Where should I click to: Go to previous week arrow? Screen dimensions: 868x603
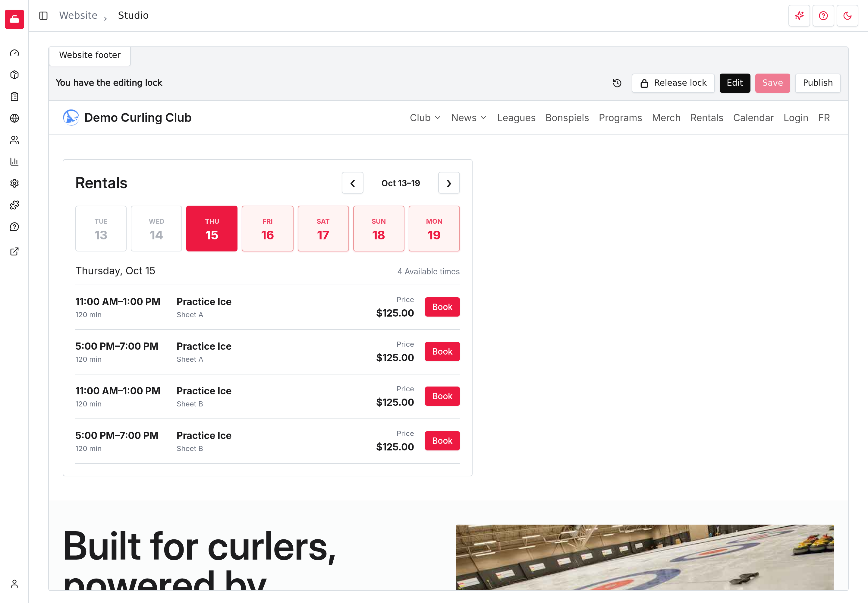coord(352,183)
